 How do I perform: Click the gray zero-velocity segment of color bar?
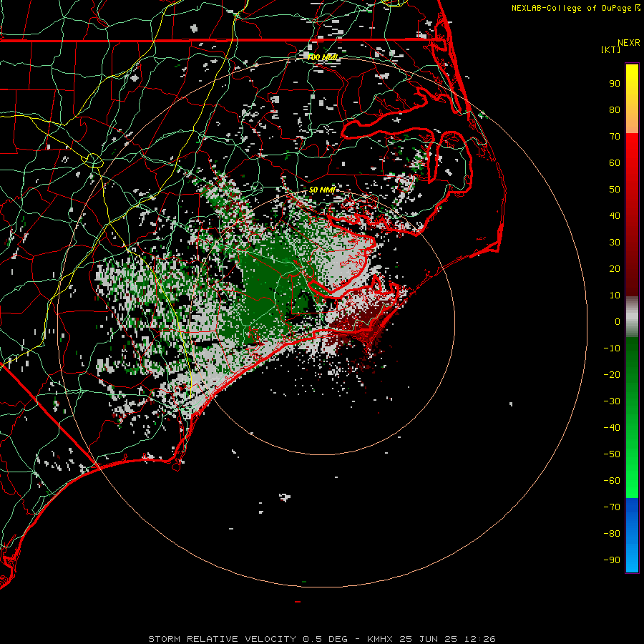tap(632, 317)
